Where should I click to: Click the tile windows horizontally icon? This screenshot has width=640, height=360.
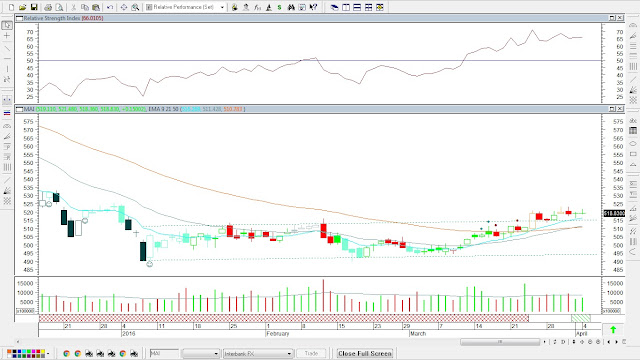point(357,7)
